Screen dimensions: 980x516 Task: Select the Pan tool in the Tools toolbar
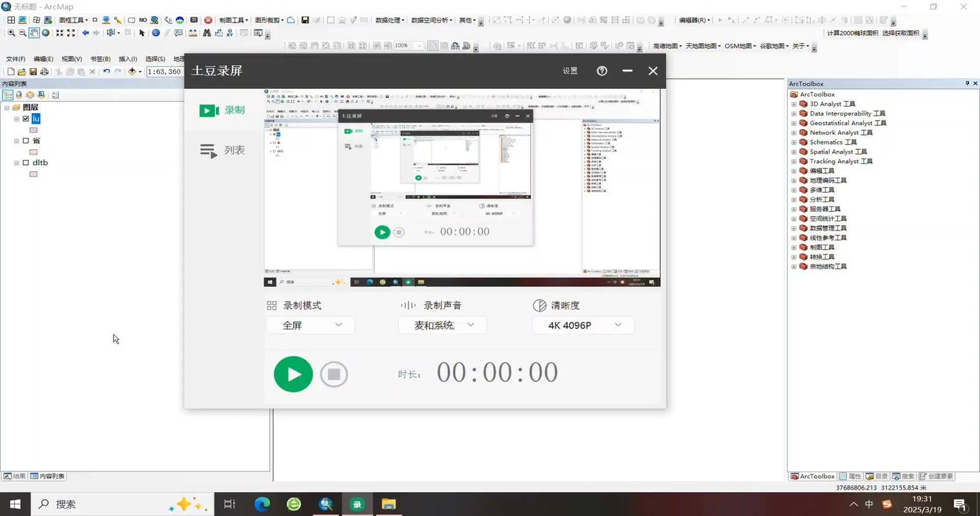(x=34, y=33)
